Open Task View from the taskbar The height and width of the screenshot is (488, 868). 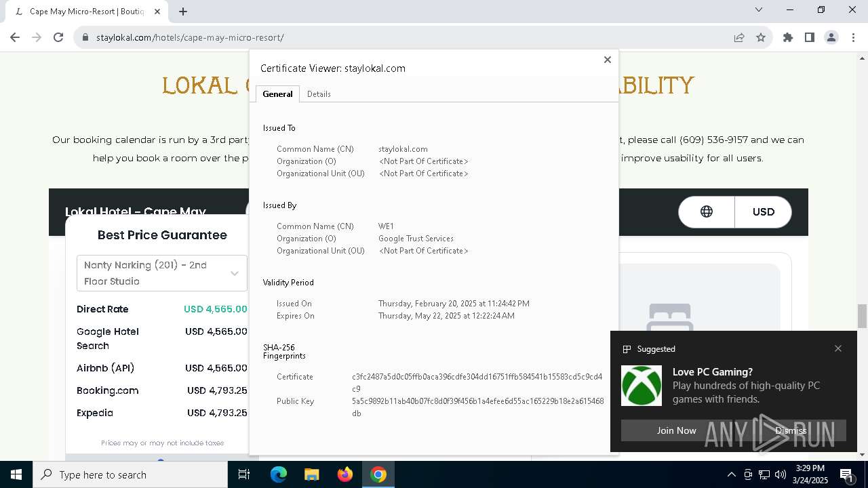[x=244, y=474]
